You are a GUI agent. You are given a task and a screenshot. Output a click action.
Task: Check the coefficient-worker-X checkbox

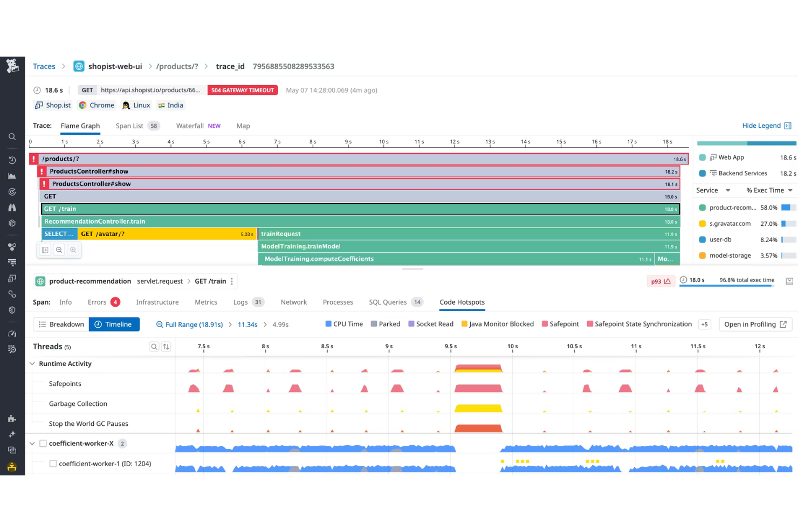click(x=43, y=443)
